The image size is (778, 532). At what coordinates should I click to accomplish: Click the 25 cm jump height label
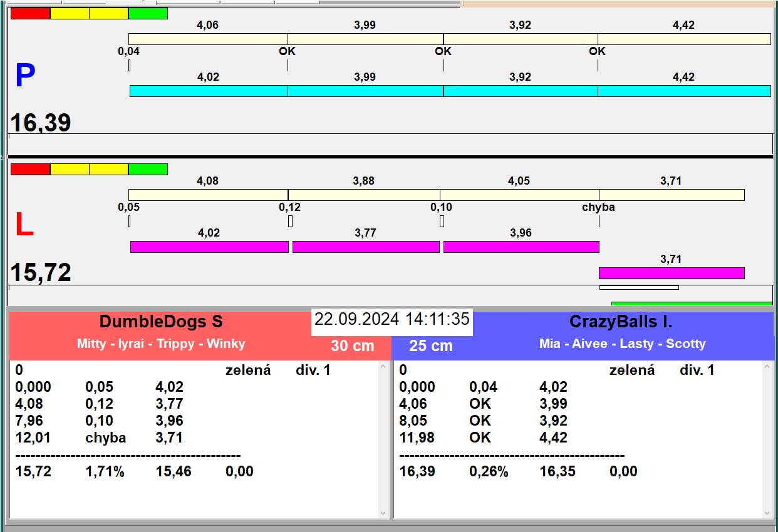pyautogui.click(x=431, y=345)
